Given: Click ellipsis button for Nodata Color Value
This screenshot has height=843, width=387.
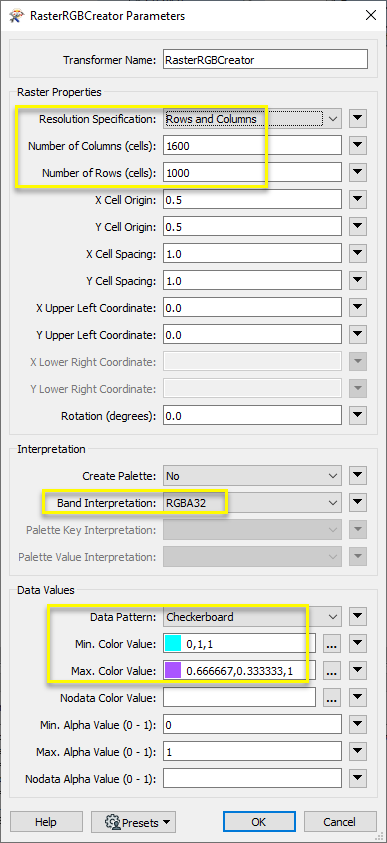Looking at the screenshot, I should 332,698.
